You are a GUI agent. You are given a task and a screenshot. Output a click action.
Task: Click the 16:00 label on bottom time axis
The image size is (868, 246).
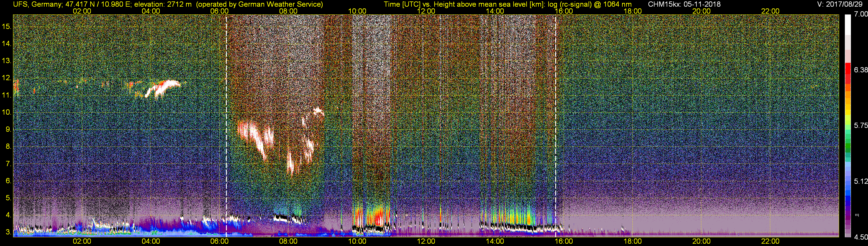pos(564,241)
